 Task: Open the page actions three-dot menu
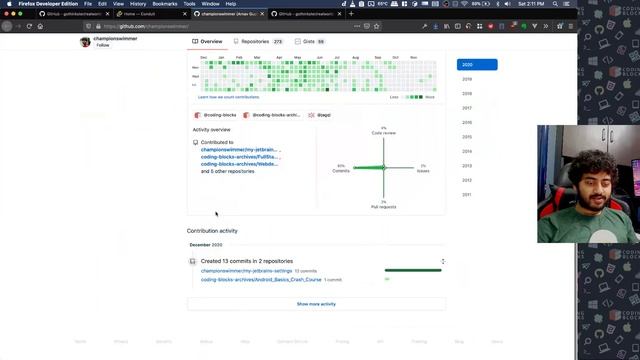pyautogui.click(x=357, y=26)
